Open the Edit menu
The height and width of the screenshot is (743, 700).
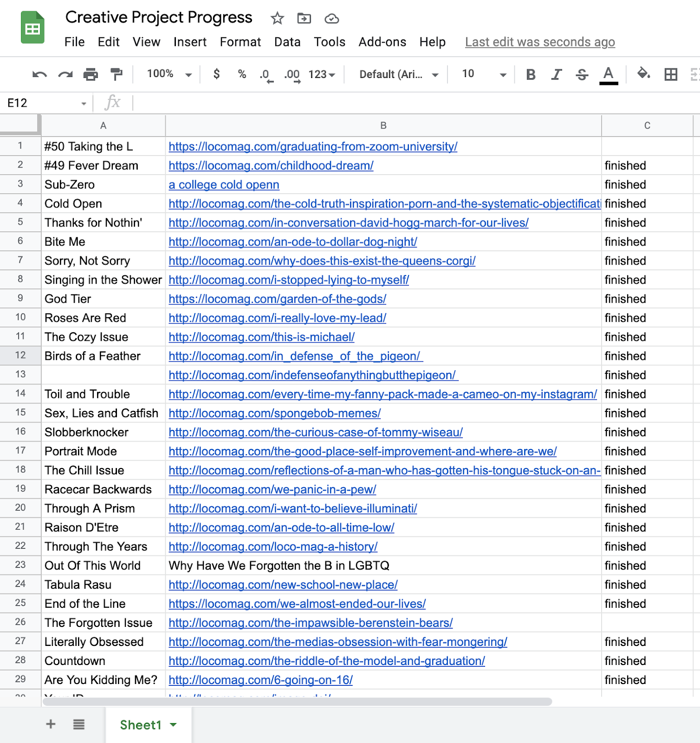(x=109, y=42)
